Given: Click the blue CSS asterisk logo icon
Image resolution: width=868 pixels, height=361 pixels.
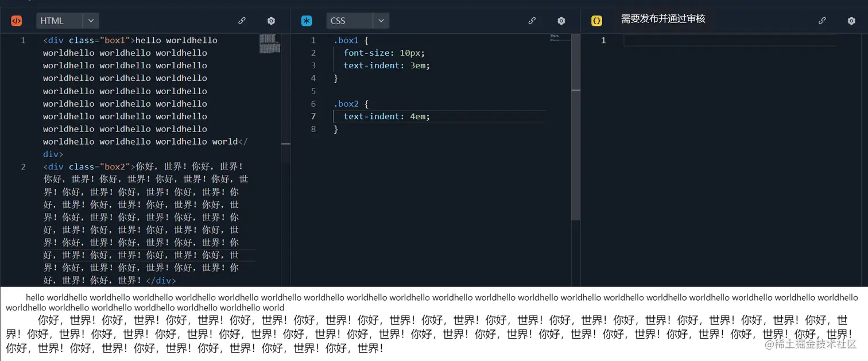Looking at the screenshot, I should coord(307,21).
